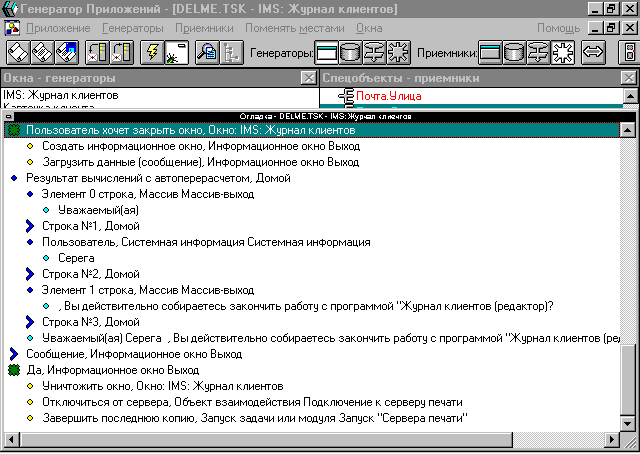Click the horizontal scrollbar right arrow
This screenshot has width=640, height=454.
(x=613, y=439)
